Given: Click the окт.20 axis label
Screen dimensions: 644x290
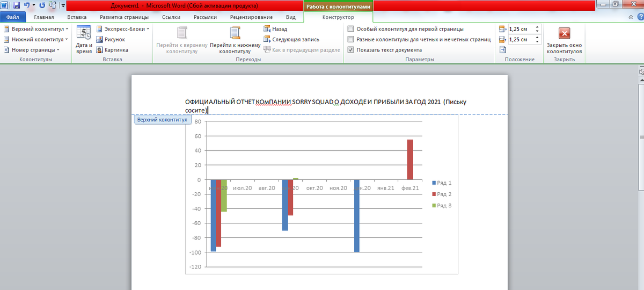Looking at the screenshot, I should [x=315, y=188].
